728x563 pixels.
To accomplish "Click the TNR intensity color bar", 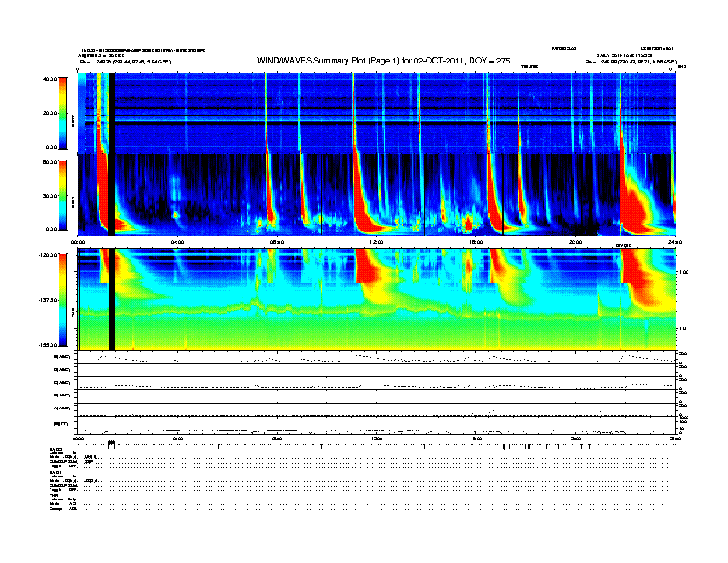I will (x=63, y=300).
